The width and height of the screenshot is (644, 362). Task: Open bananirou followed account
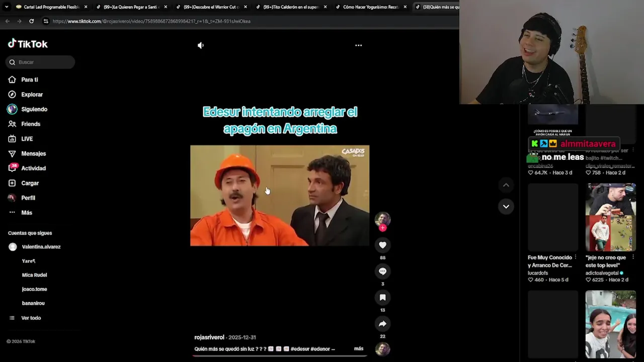point(33,303)
